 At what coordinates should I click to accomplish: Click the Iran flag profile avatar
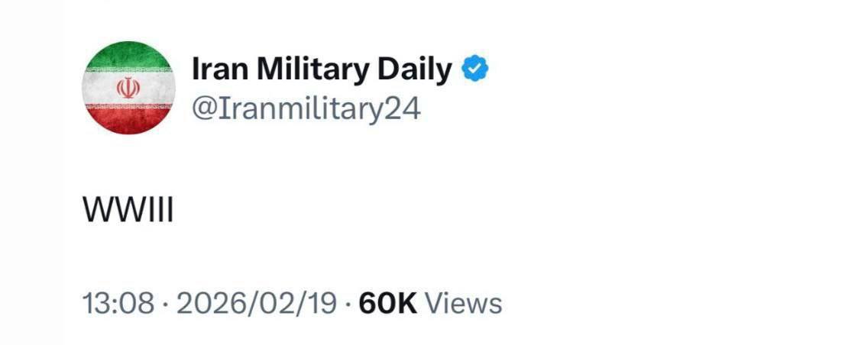tap(128, 88)
